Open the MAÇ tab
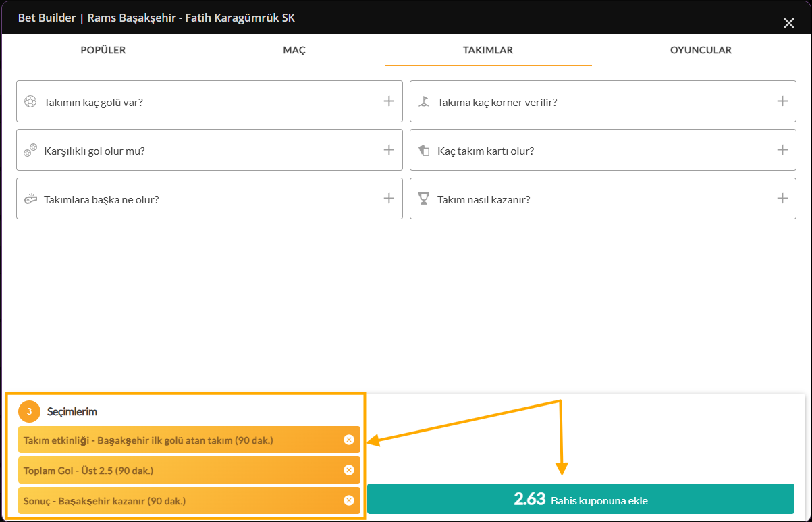 [294, 50]
